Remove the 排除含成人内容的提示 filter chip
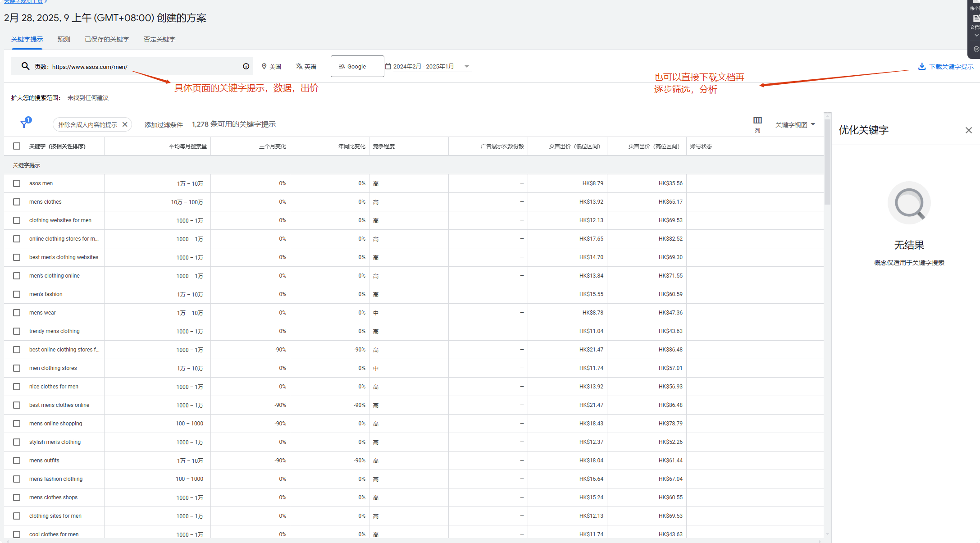 (125, 124)
